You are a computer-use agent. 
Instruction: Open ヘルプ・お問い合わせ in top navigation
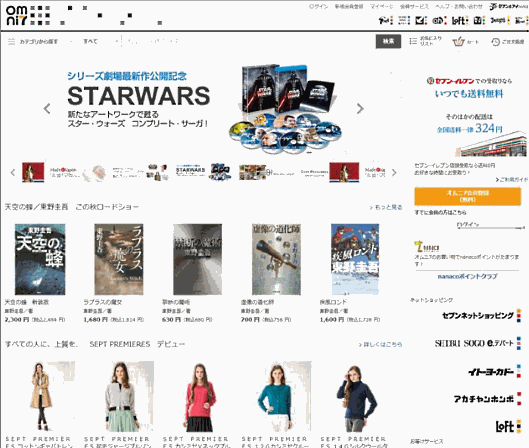pyautogui.click(x=459, y=6)
